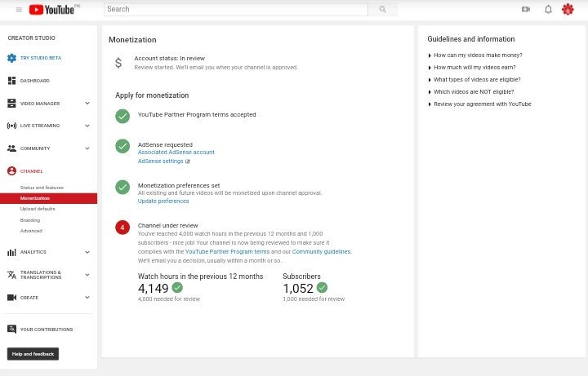
Task: Click the green check beside Monetization preferences set
Action: pos(122,187)
